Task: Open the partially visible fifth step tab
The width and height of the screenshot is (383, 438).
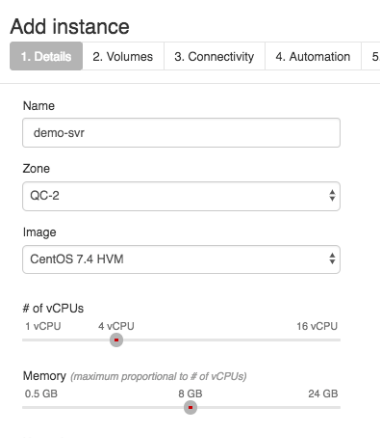Action: 373,56
